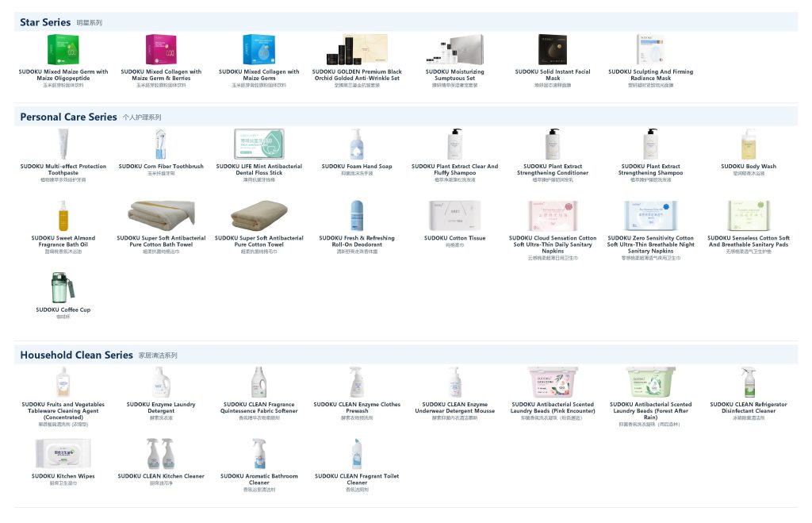Click the SUDOKU Moisturizing Sumptuous Set name
Screen dimensions: 812x523
click(454, 75)
